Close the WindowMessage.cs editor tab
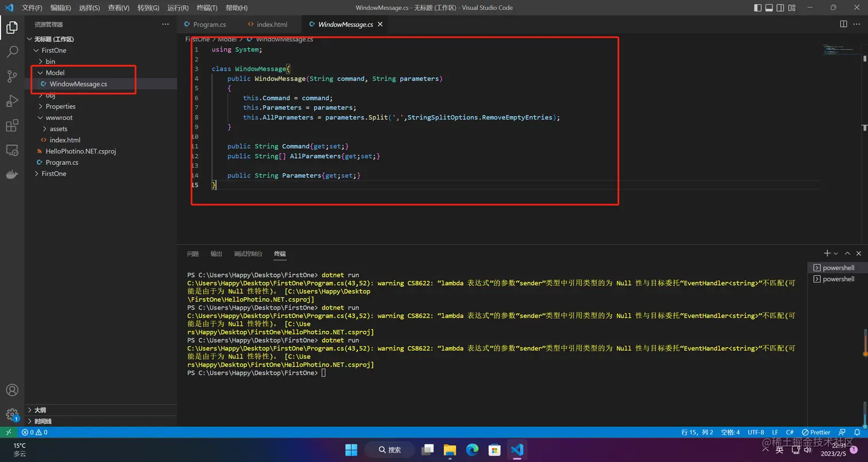 tap(380, 24)
